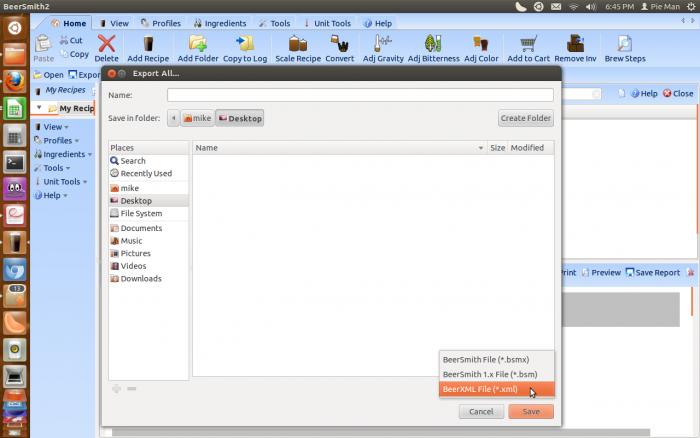This screenshot has height=438, width=700.
Task: Open the Adj Bitterness tool
Action: point(433,48)
